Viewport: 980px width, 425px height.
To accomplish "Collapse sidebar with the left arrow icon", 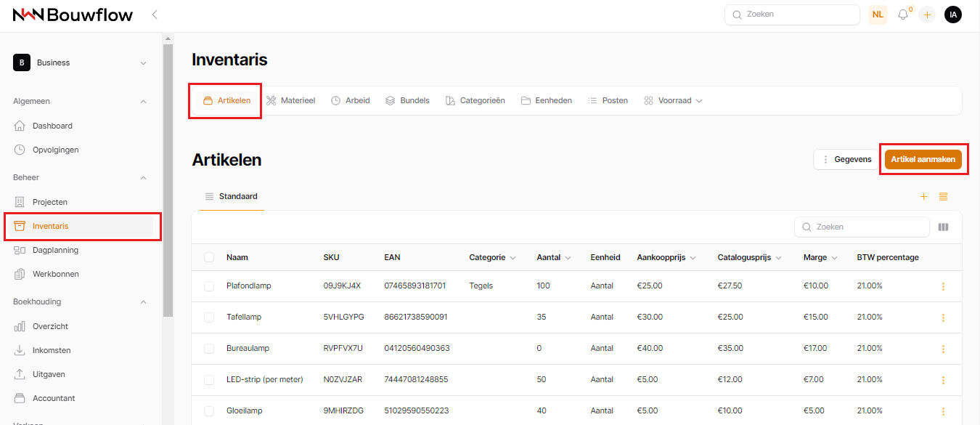I will [155, 15].
